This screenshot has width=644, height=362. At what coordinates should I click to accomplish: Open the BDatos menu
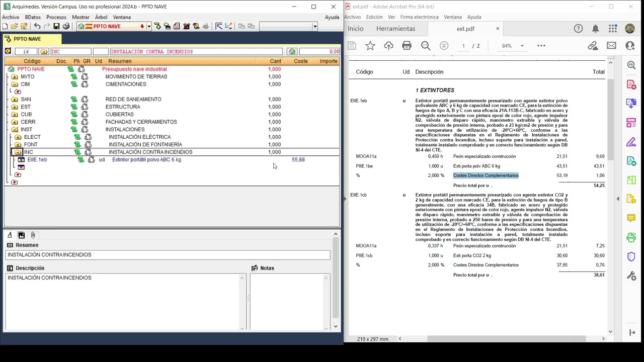click(33, 17)
